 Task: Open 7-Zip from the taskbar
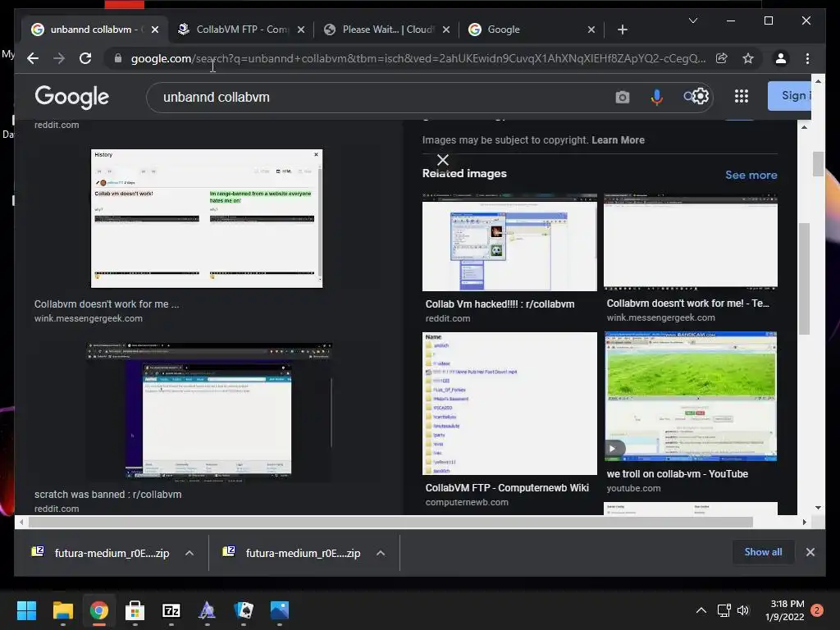pyautogui.click(x=171, y=610)
